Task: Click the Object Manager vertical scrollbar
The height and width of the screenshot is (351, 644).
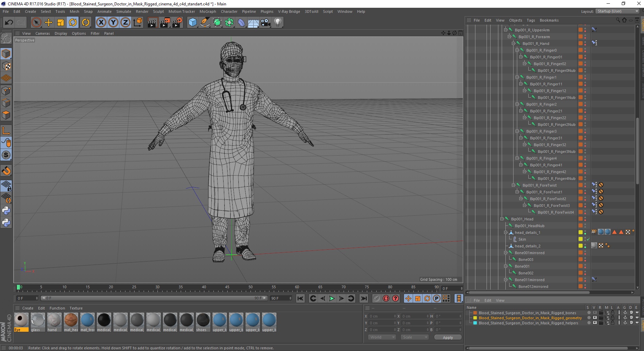Action: click(637, 150)
